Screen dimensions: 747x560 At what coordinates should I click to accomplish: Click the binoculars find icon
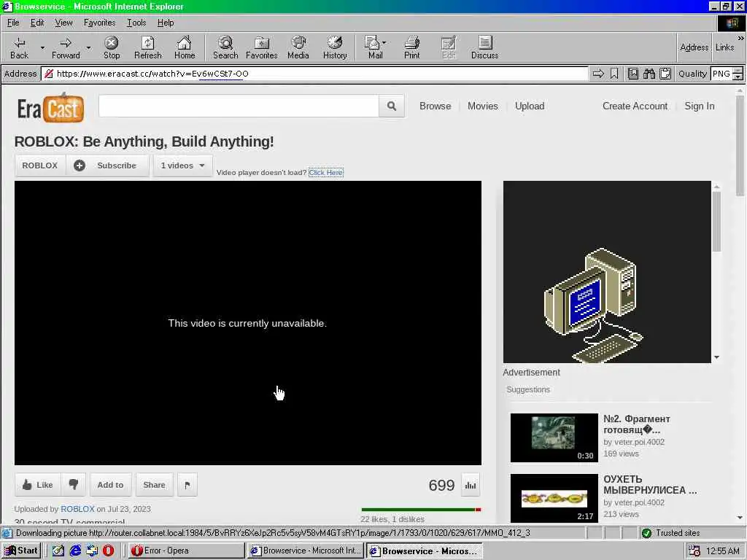649,74
